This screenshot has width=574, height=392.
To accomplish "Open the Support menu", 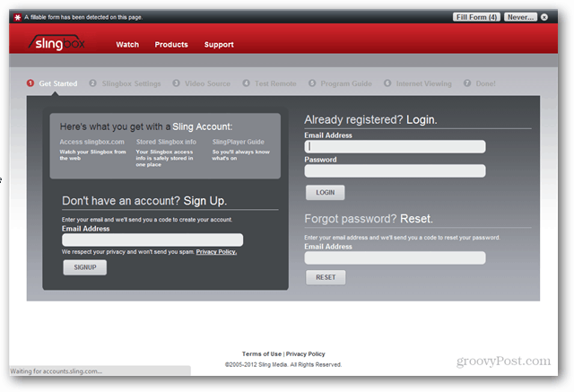I will (219, 44).
